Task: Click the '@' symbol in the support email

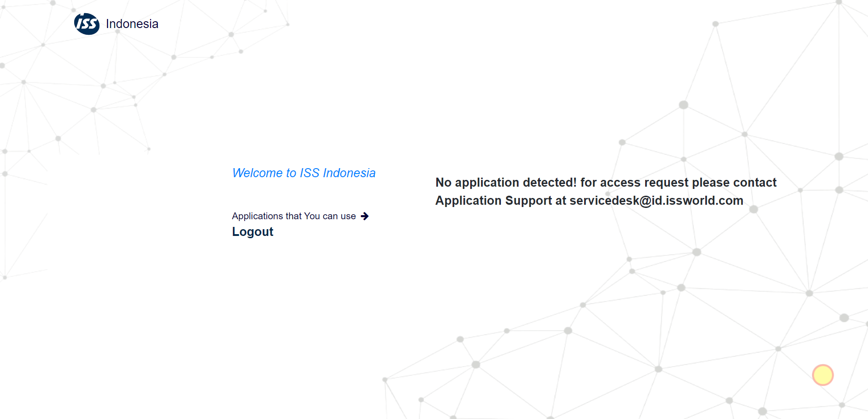Action: tap(646, 201)
